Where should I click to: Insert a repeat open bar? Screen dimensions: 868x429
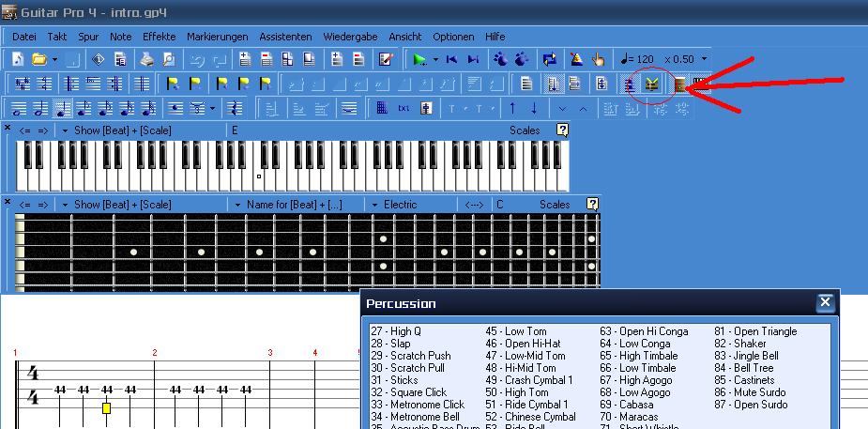[x=71, y=84]
